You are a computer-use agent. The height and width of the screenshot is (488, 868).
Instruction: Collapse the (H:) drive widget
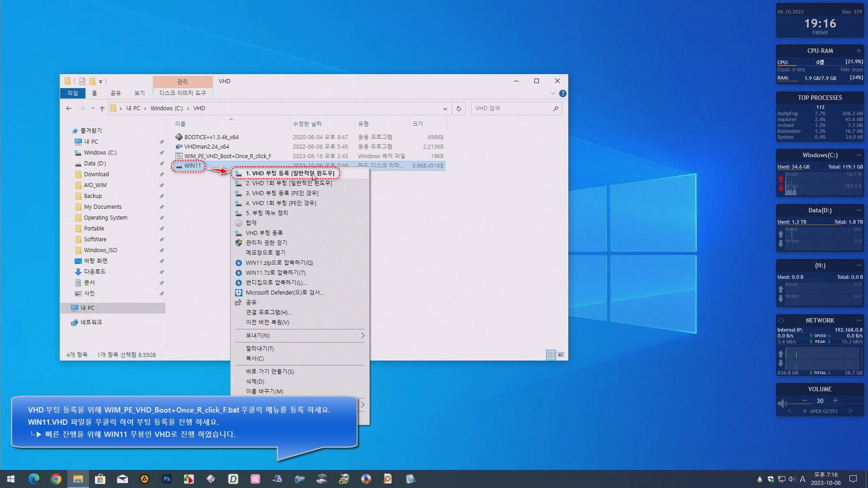point(859,265)
